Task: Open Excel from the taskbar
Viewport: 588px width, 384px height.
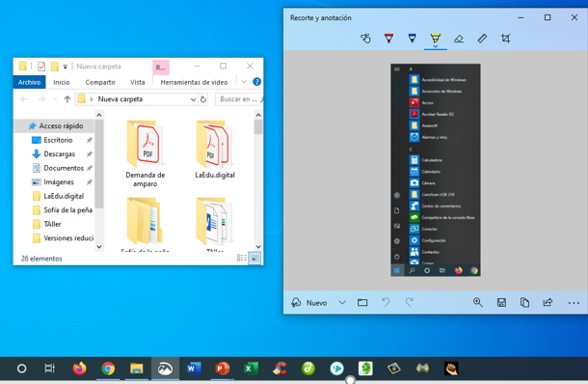Action: click(251, 369)
